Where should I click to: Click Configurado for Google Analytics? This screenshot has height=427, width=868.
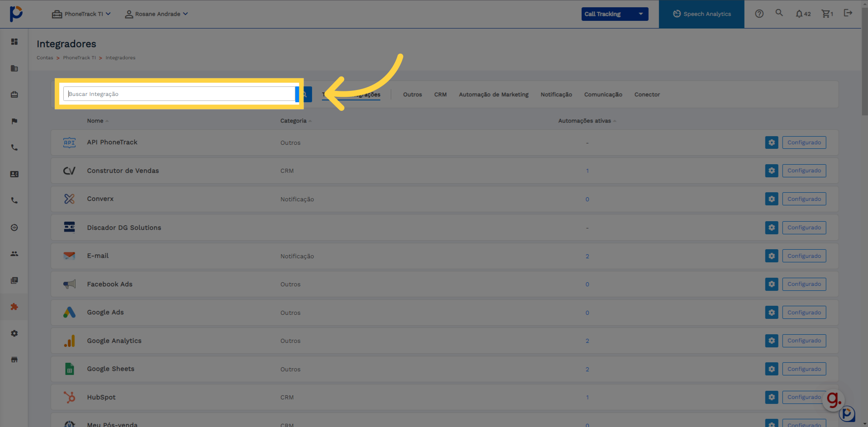click(x=804, y=341)
